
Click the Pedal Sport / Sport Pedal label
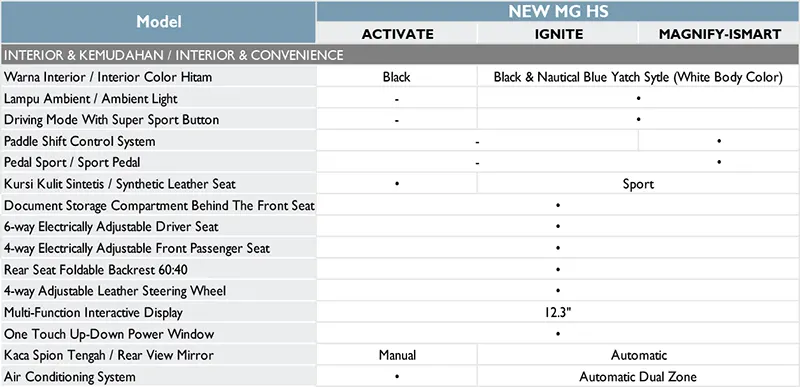72,163
